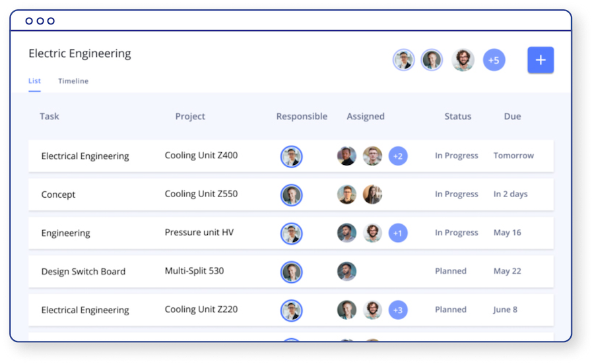Sort by the Task column header

pyautogui.click(x=49, y=117)
